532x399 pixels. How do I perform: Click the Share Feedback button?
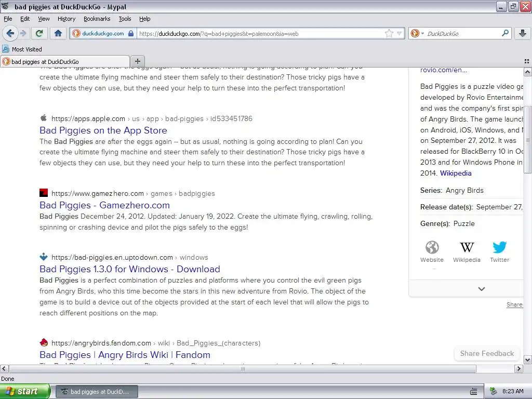487,353
